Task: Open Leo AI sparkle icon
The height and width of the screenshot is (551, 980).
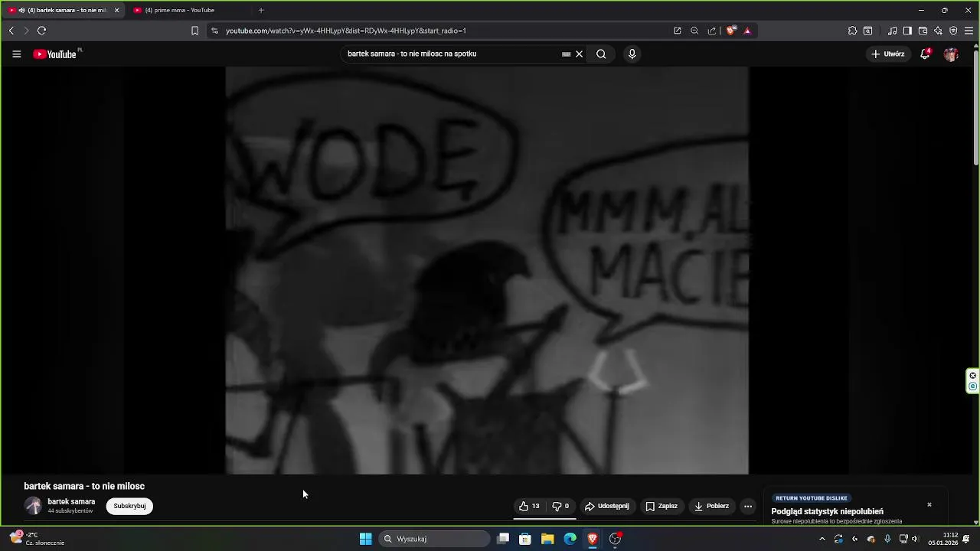Action: [x=938, y=31]
